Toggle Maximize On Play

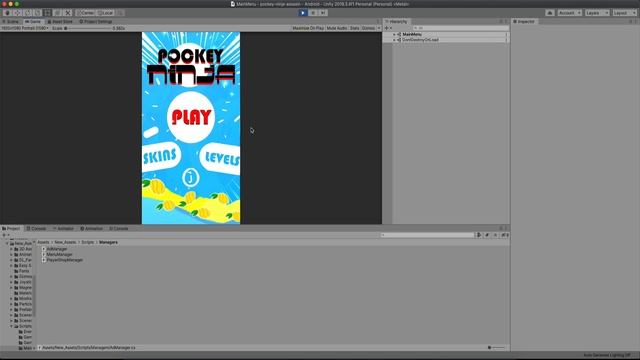[308, 28]
